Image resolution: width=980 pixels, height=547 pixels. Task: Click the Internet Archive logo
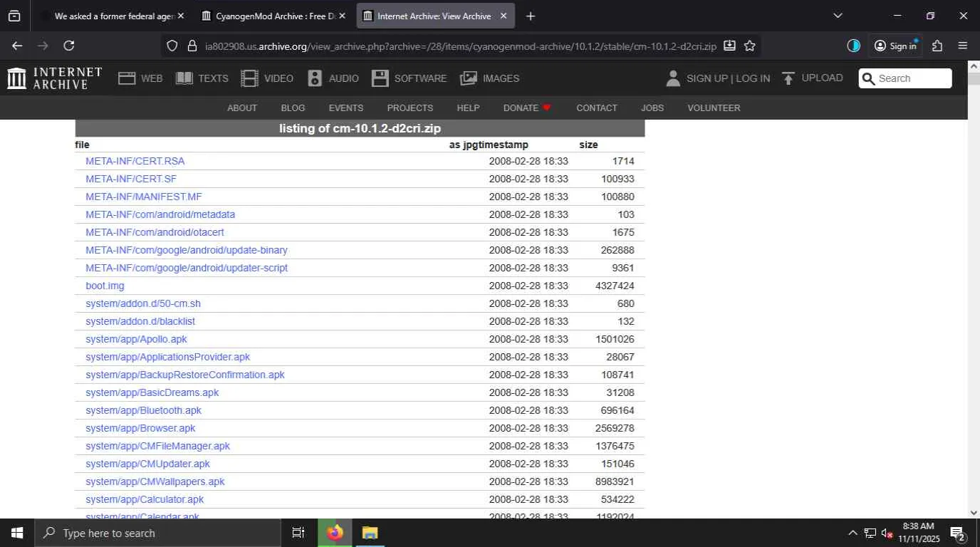pyautogui.click(x=55, y=78)
